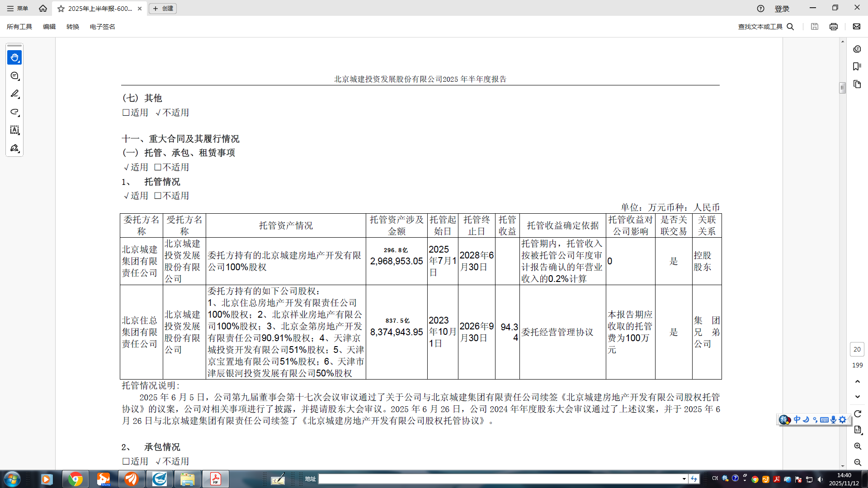Image resolution: width=868 pixels, height=488 pixels.
Task: Choose the text selection tool
Action: pyautogui.click(x=14, y=130)
